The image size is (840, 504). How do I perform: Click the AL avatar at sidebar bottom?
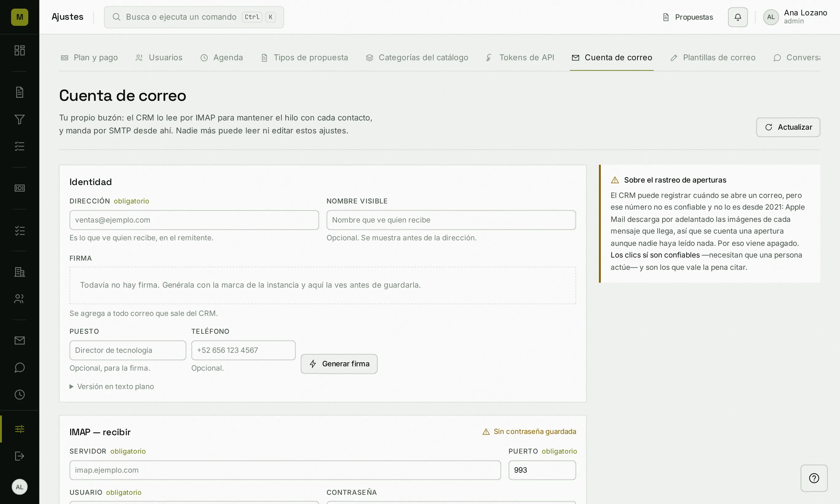(19, 487)
